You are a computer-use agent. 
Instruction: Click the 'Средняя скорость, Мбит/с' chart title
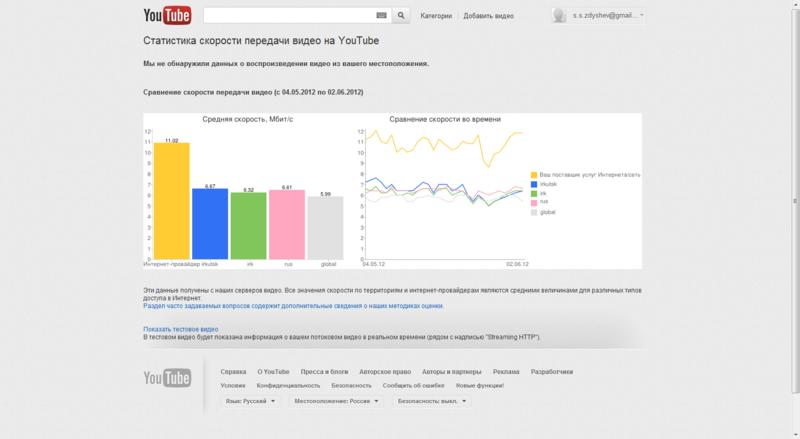click(248, 119)
